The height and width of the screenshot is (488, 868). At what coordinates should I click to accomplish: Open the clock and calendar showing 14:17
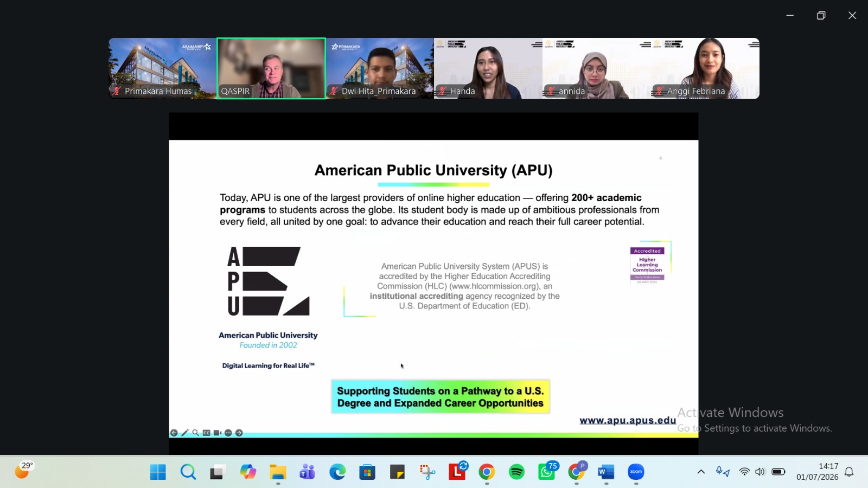818,472
